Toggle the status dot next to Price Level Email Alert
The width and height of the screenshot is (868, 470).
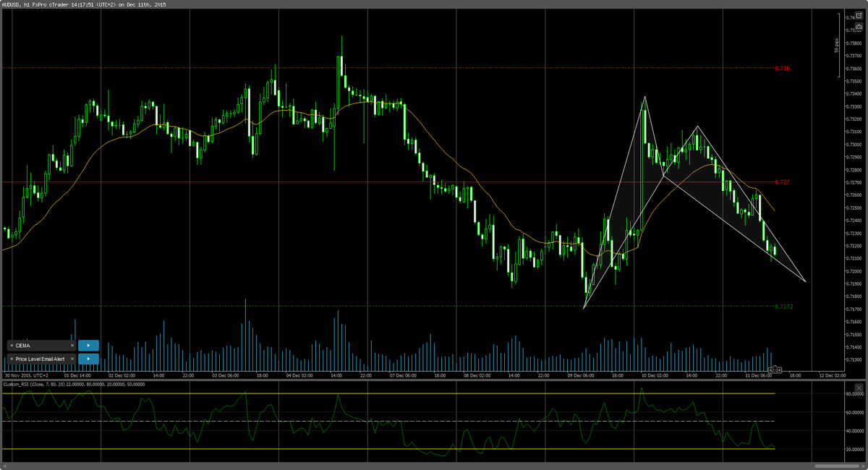pyautogui.click(x=12, y=359)
